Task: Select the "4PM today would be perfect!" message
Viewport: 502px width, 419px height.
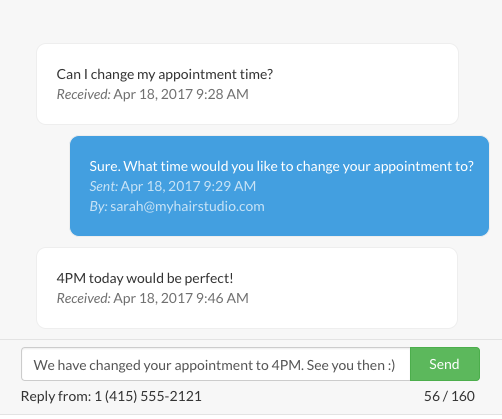Action: click(x=247, y=288)
